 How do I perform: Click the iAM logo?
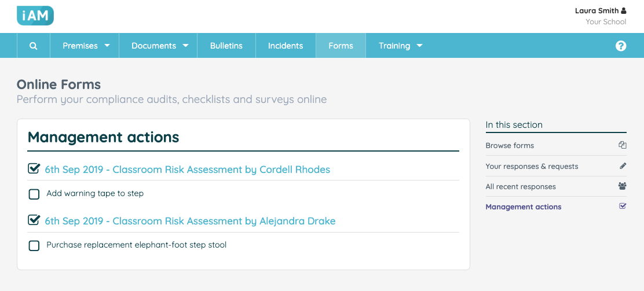click(35, 16)
